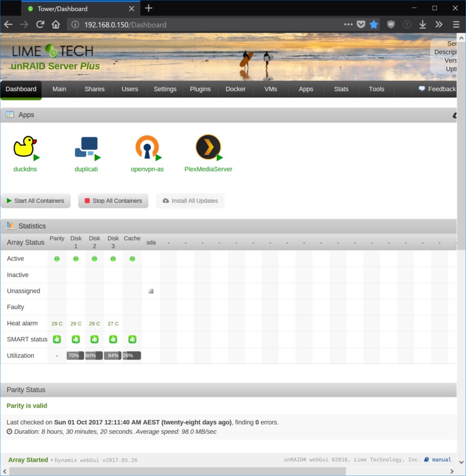Click Disk 3 active status indicator
Viewport: 466px width, 476px height.
113,259
